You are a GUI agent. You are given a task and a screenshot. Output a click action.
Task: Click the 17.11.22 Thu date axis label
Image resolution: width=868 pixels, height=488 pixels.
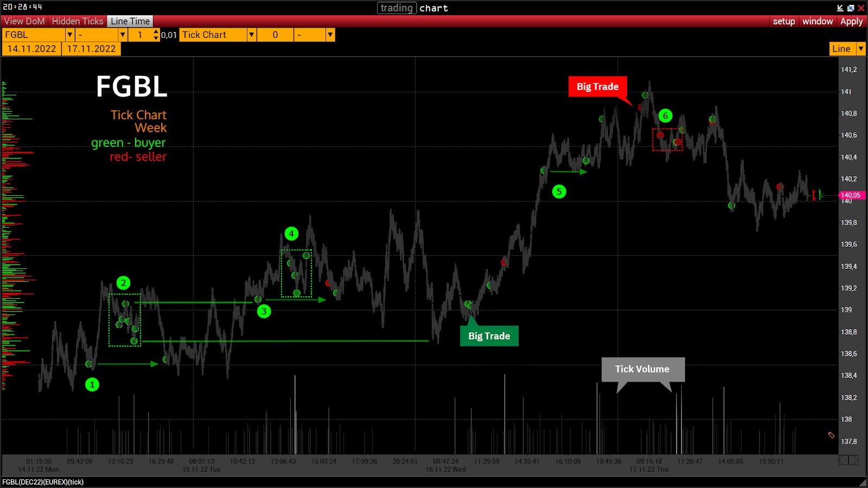pyautogui.click(x=649, y=470)
